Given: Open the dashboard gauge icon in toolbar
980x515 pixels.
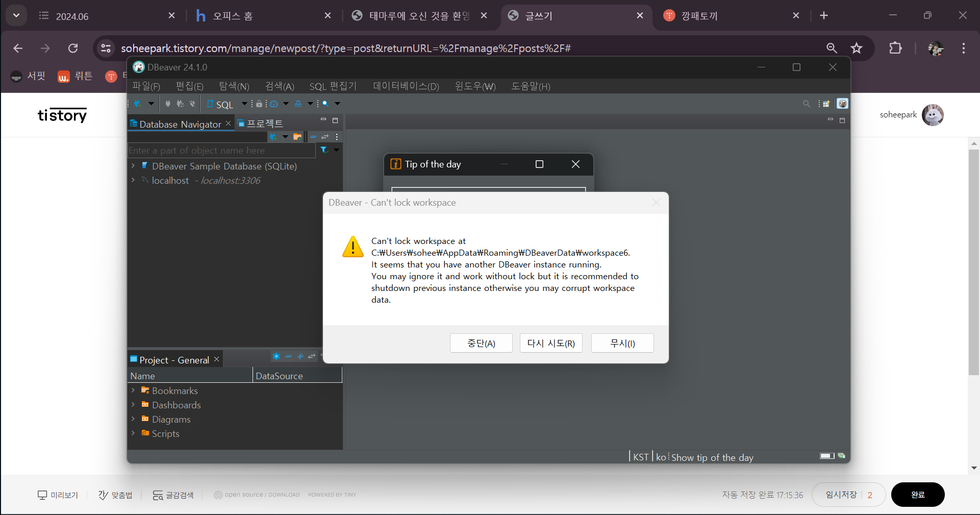Looking at the screenshot, I should (274, 104).
